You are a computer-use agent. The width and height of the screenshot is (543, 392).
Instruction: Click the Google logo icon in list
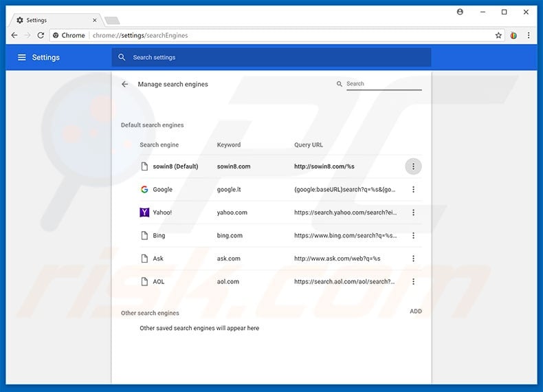(x=144, y=189)
